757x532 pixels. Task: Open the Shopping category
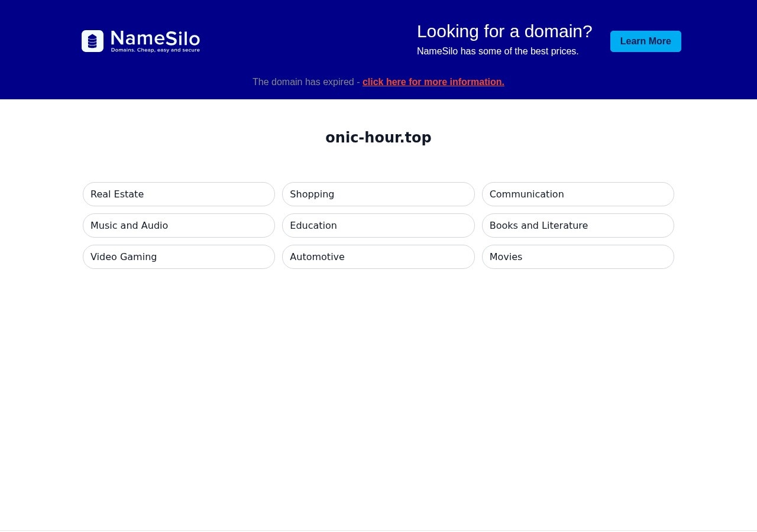(x=378, y=194)
